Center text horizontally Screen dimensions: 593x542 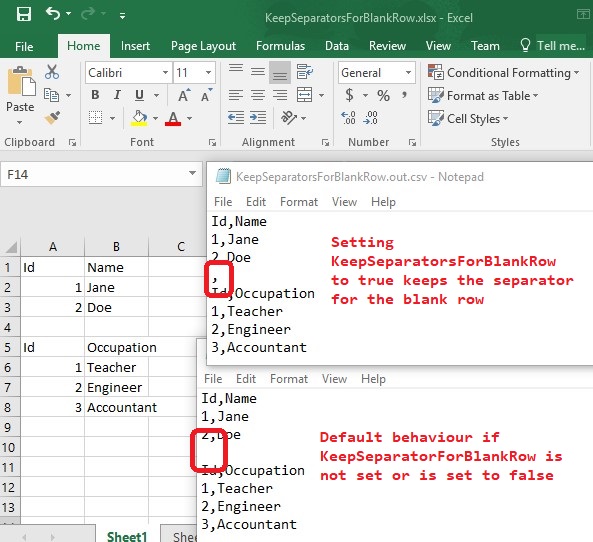pos(258,95)
